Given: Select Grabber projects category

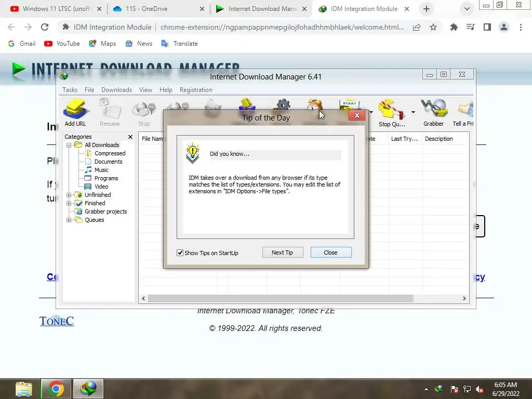Looking at the screenshot, I should (105, 212).
